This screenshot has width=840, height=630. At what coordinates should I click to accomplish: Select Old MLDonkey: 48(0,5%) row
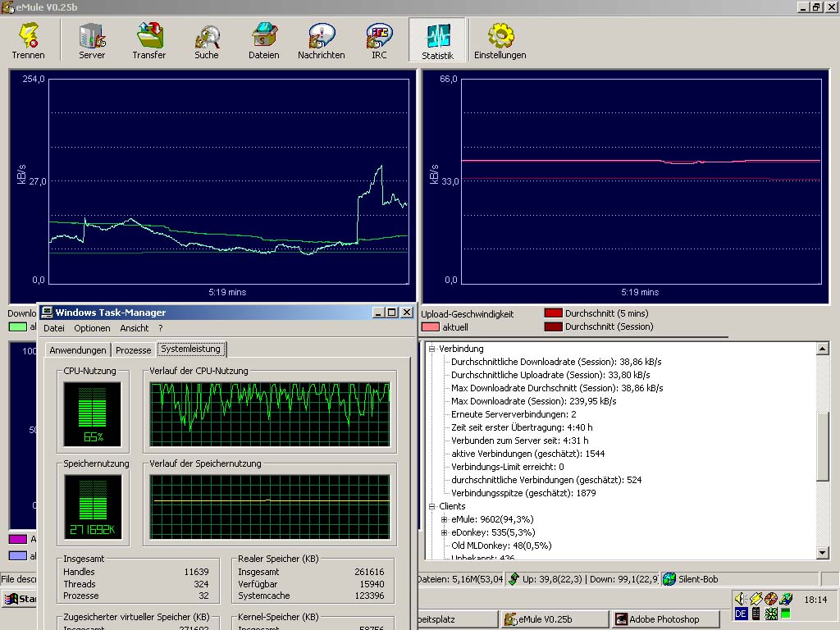(x=501, y=546)
